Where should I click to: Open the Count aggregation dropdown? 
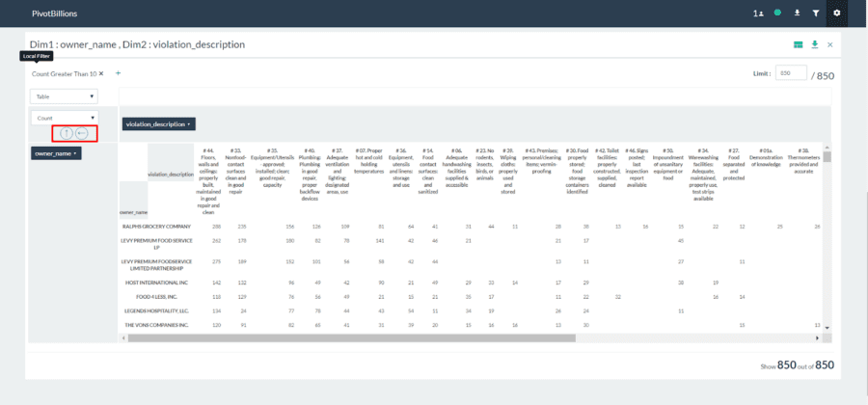pos(64,118)
